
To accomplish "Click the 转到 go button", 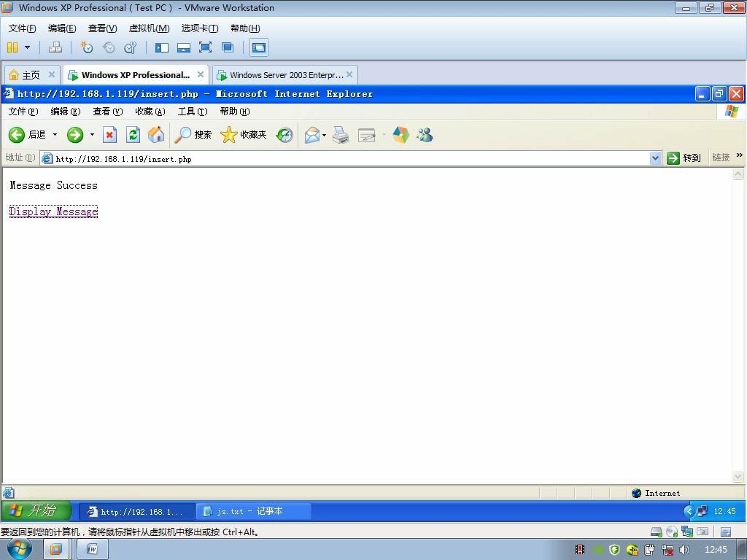I will coord(684,158).
